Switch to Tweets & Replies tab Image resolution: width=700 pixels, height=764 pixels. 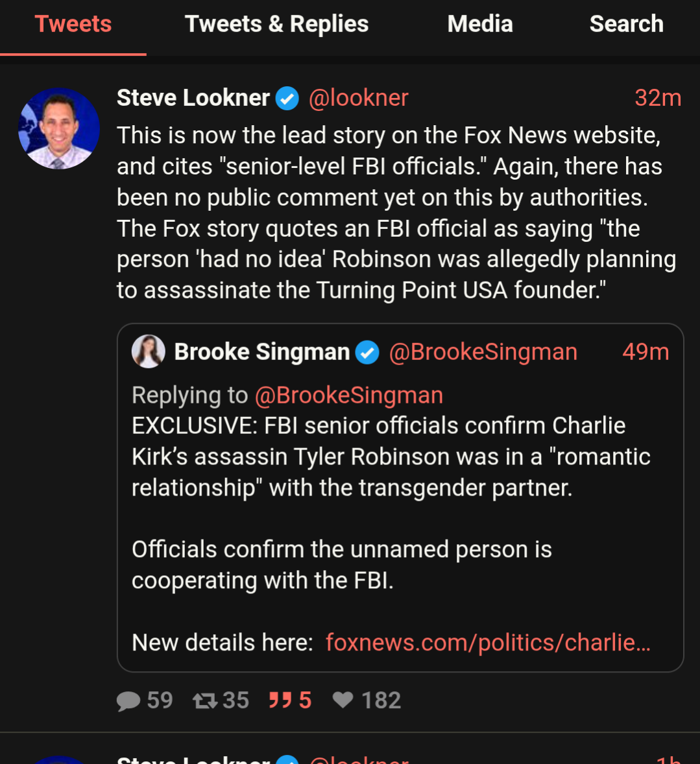[276, 25]
